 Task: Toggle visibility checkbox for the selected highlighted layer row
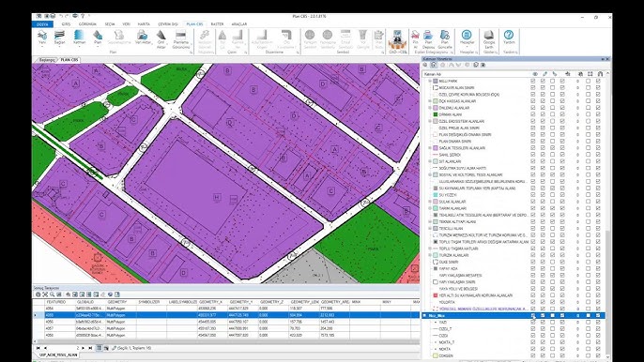point(533,316)
